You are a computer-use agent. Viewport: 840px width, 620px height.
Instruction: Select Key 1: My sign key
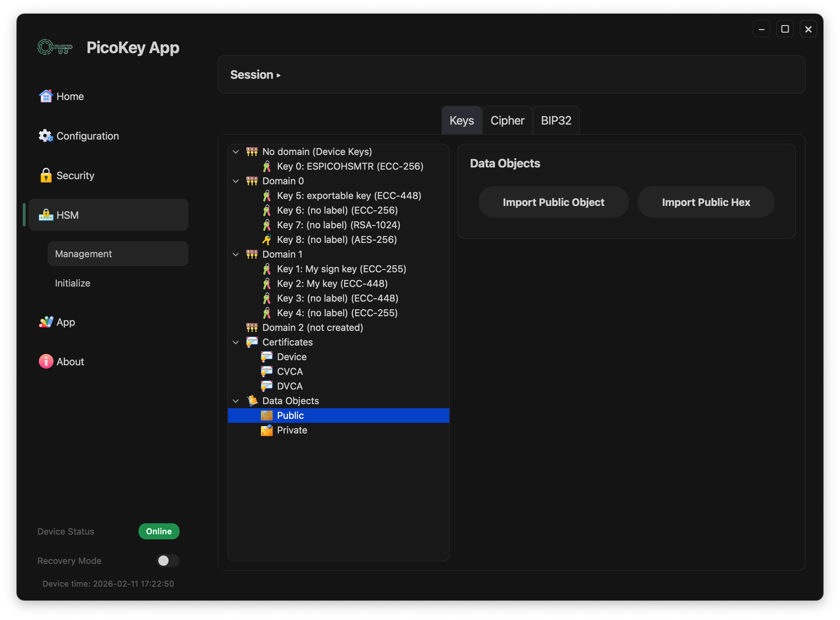pyautogui.click(x=341, y=269)
